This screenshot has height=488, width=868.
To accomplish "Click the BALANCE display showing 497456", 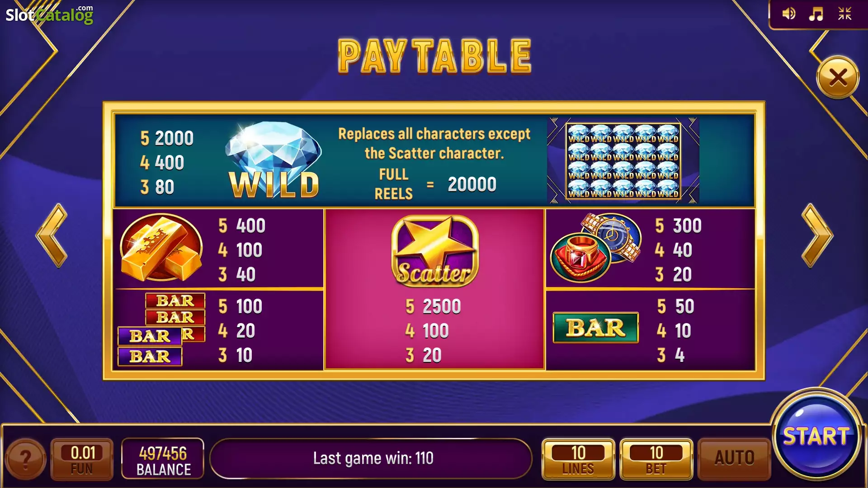I will [163, 459].
